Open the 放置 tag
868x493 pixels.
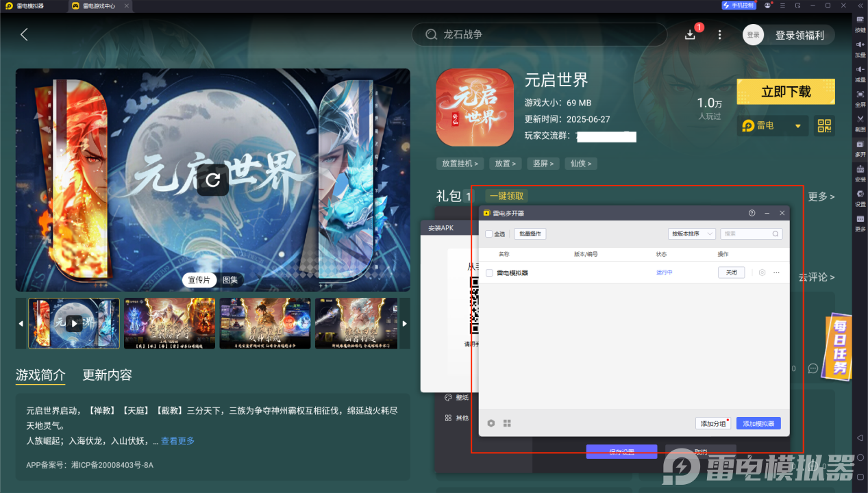tap(506, 164)
